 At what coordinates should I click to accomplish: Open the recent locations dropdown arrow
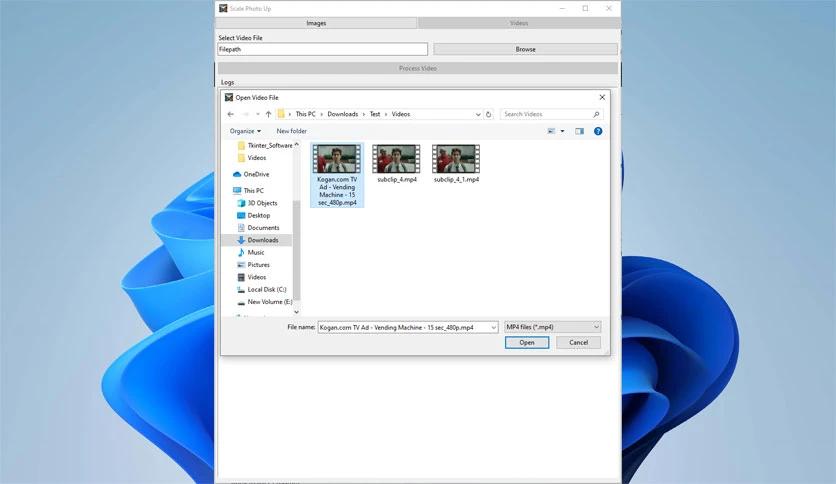(258, 114)
